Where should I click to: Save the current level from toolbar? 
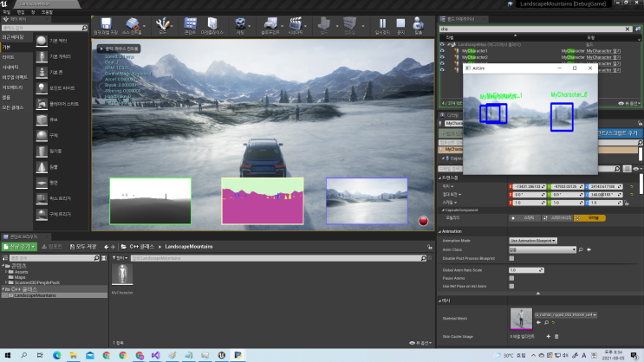click(x=106, y=26)
